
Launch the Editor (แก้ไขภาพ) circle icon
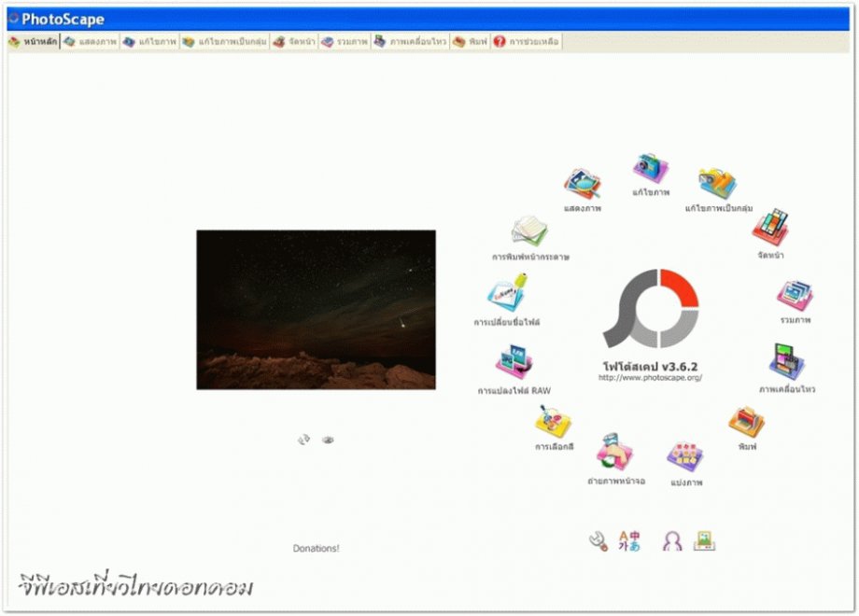650,169
